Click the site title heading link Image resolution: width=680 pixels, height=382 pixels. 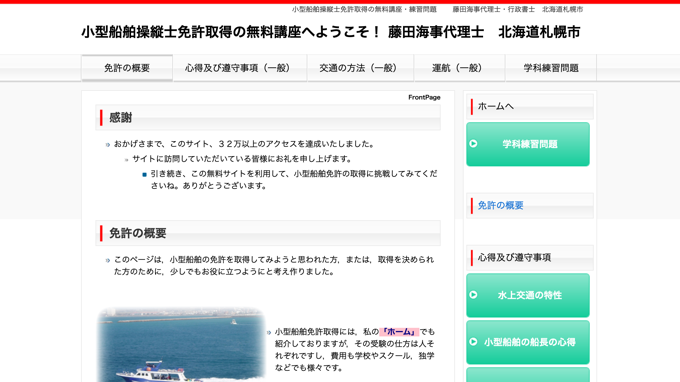[330, 32]
